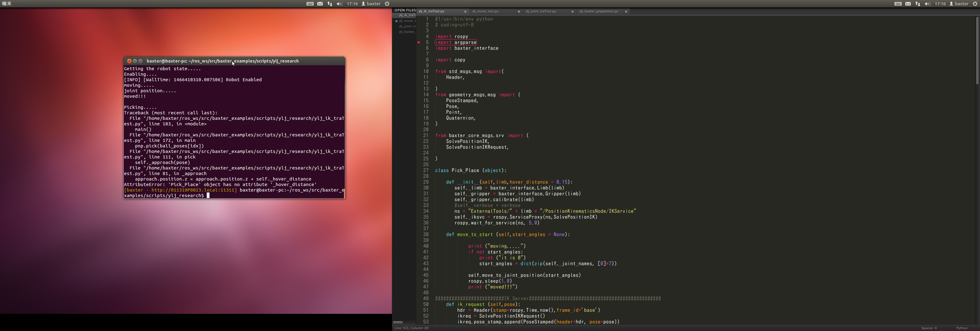Click line number 49 in the gutter

click(x=426, y=299)
